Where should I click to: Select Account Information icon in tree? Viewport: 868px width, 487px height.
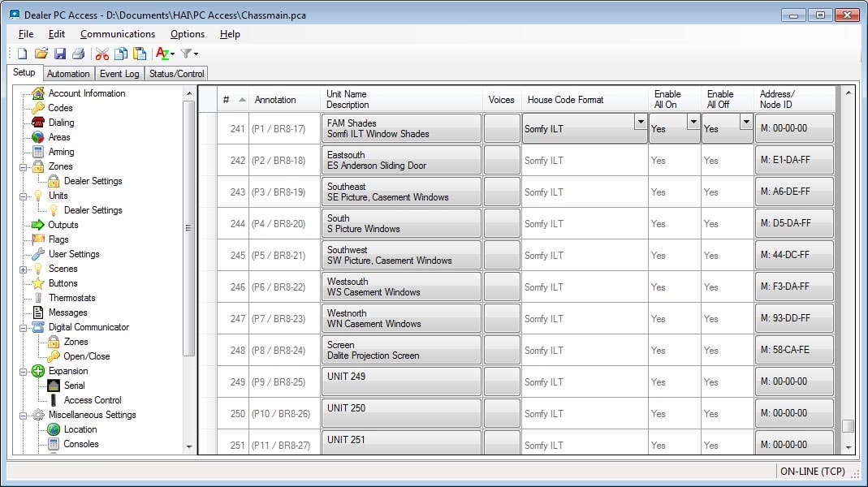(x=37, y=93)
